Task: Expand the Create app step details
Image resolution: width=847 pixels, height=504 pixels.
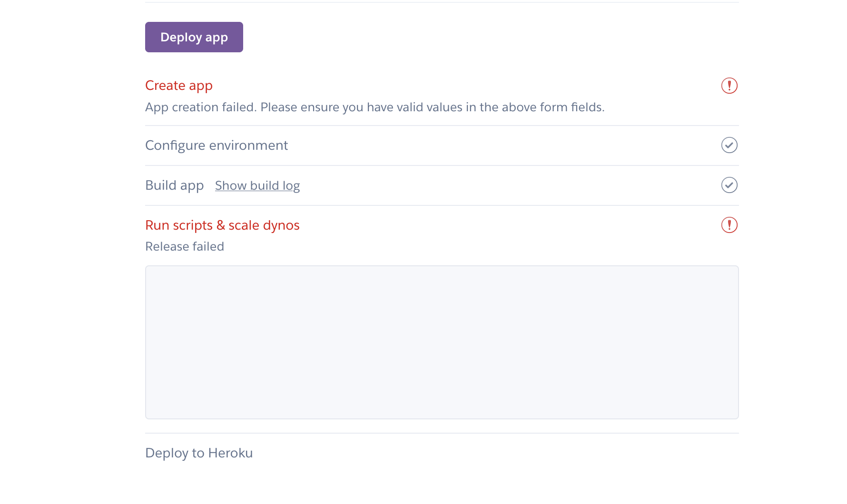Action: click(178, 86)
